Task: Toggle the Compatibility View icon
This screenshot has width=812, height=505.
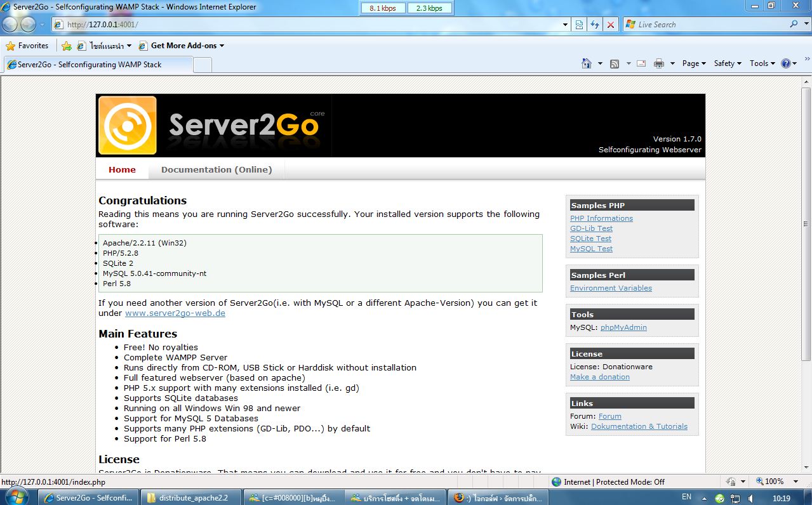Action: [x=580, y=25]
